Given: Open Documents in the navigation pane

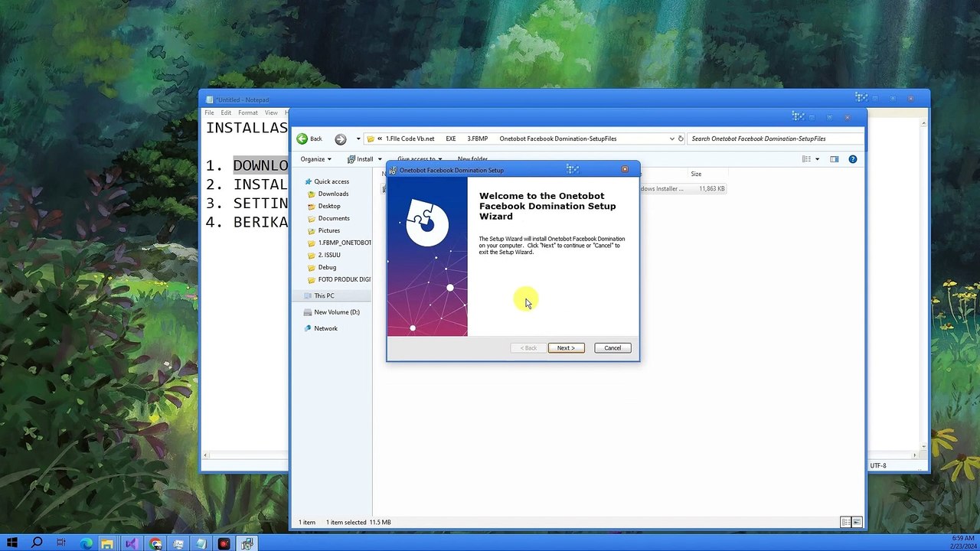Looking at the screenshot, I should [x=334, y=218].
